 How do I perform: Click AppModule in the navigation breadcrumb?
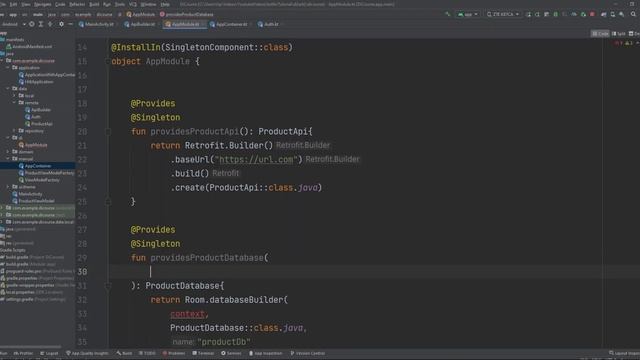point(141,14)
